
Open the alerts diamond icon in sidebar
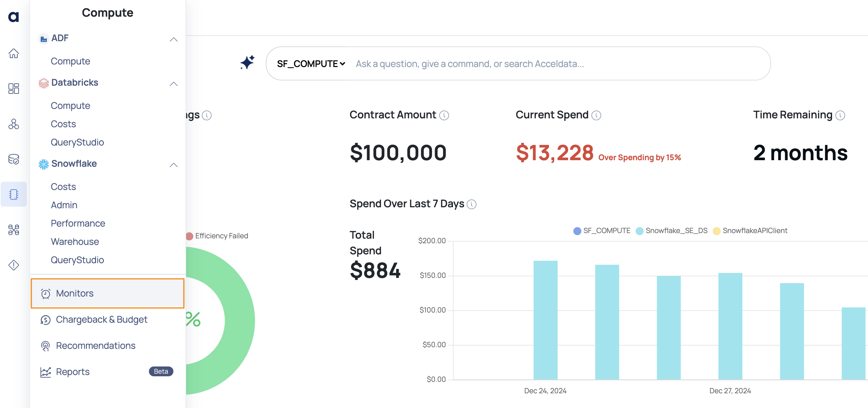point(13,265)
